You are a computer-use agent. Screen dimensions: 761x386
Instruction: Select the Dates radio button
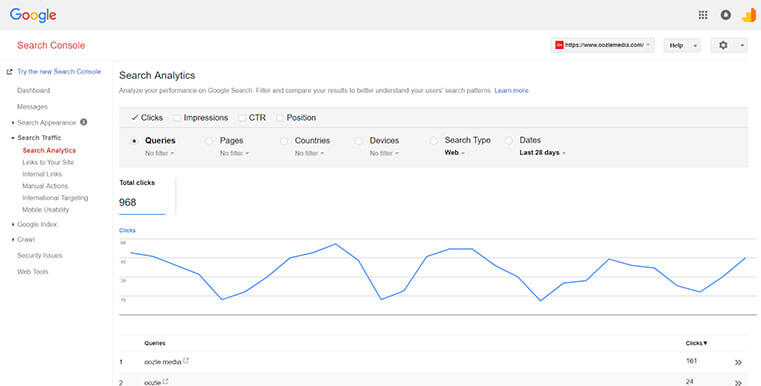[x=509, y=140]
